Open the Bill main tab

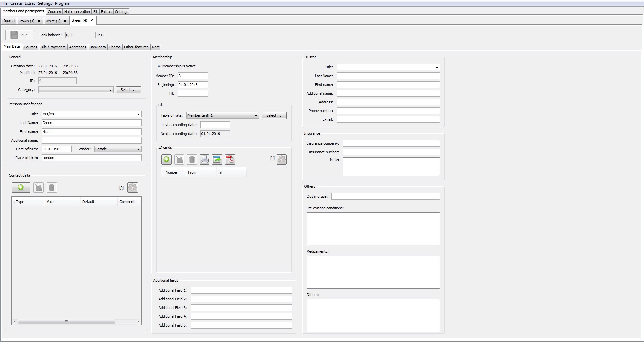95,12
